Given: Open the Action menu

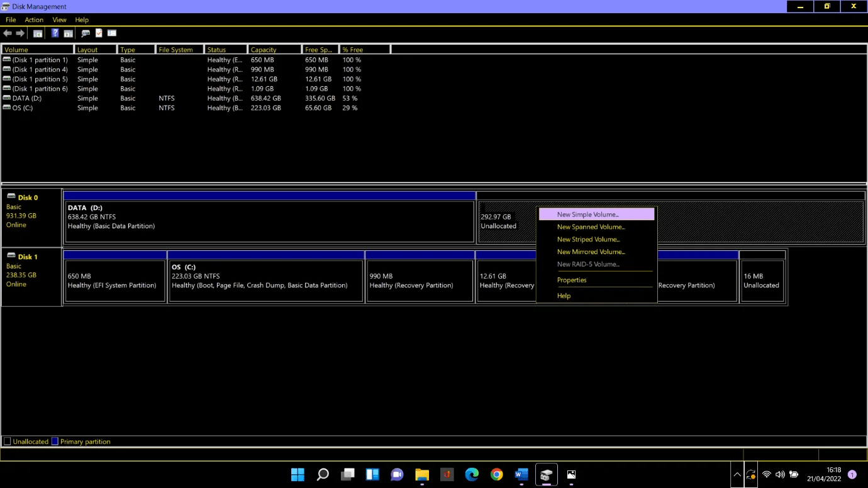Looking at the screenshot, I should click(34, 19).
